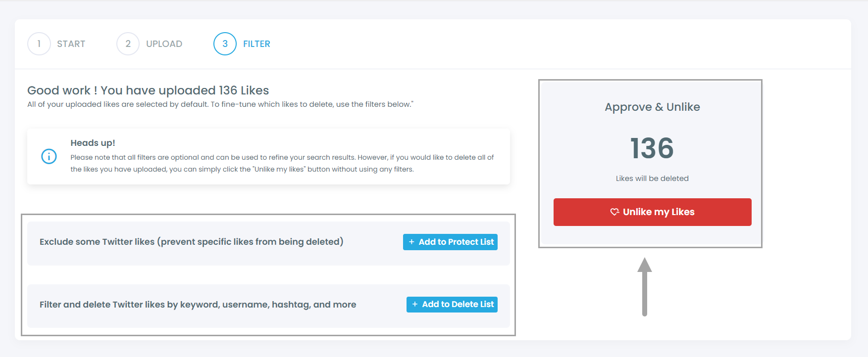
Task: Click the 'Exclude some Twitter likes' row text
Action: (x=191, y=242)
